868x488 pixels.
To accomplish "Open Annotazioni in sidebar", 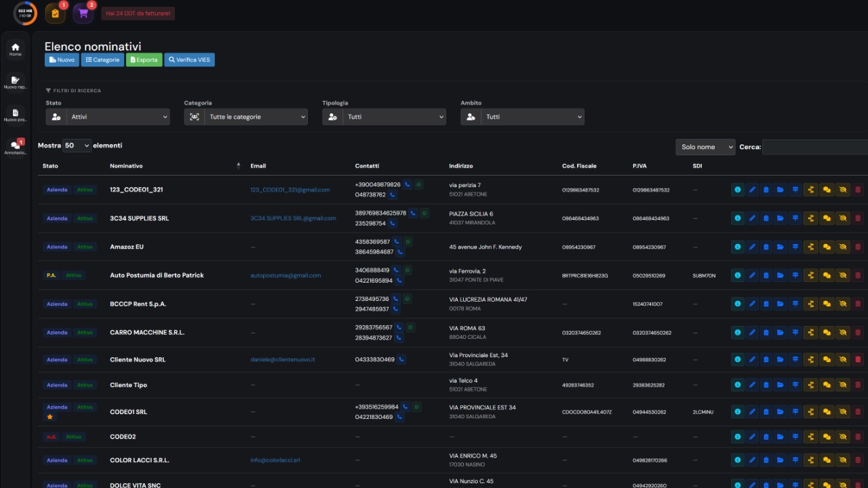I will (x=16, y=148).
